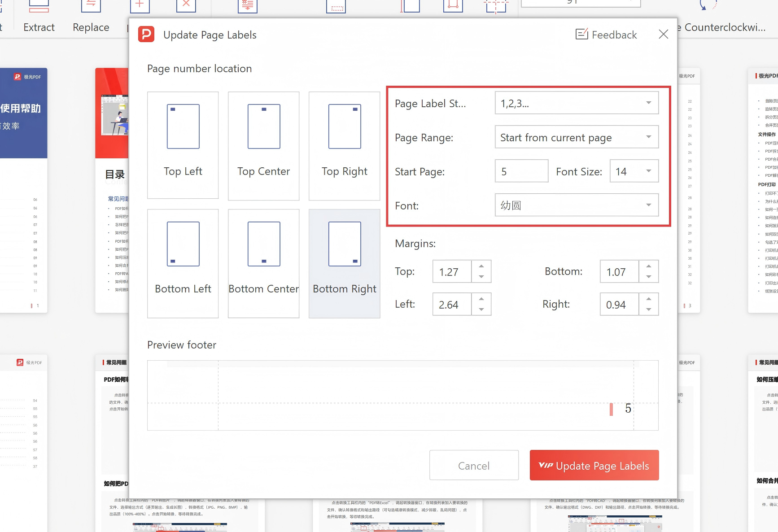Open the Font Size dropdown
Screen dimensions: 778x532
click(634, 171)
